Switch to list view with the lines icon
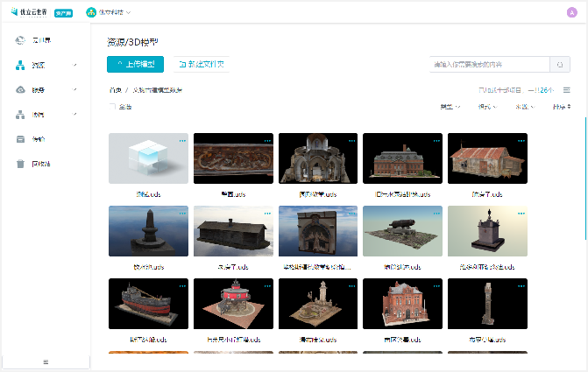 click(567, 90)
